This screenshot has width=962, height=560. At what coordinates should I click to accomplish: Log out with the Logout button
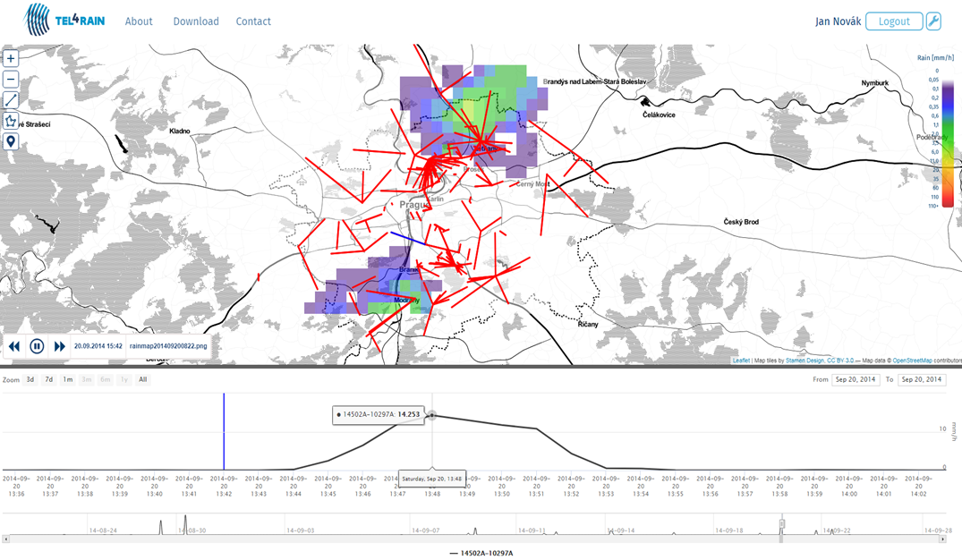click(x=894, y=21)
